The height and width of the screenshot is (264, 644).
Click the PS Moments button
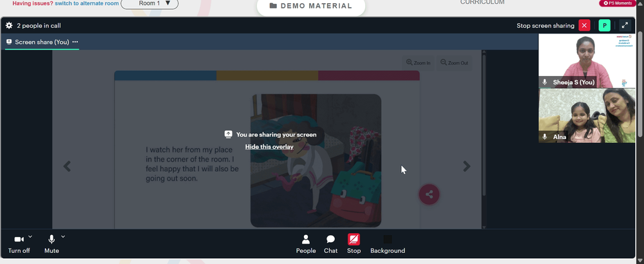(x=618, y=3)
